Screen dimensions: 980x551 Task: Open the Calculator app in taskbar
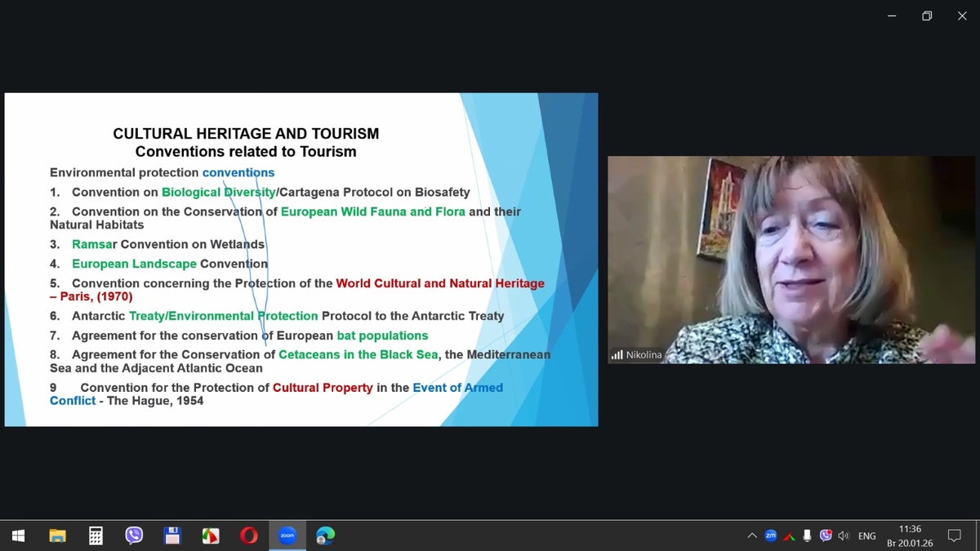coord(96,535)
